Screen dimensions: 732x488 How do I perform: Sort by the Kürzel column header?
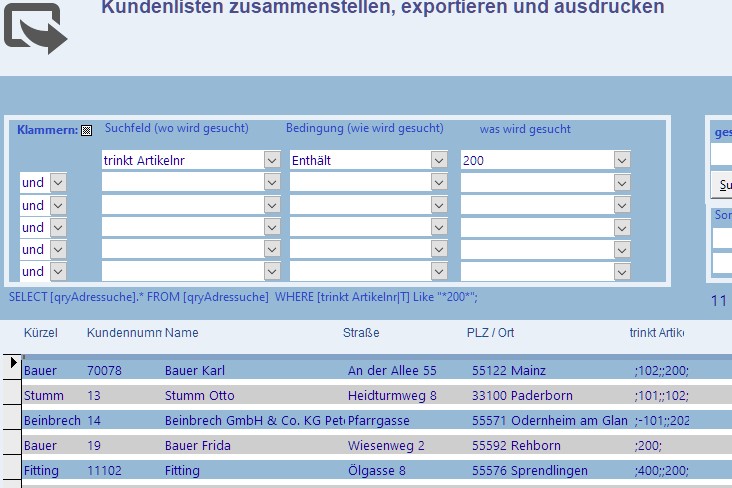click(x=41, y=333)
